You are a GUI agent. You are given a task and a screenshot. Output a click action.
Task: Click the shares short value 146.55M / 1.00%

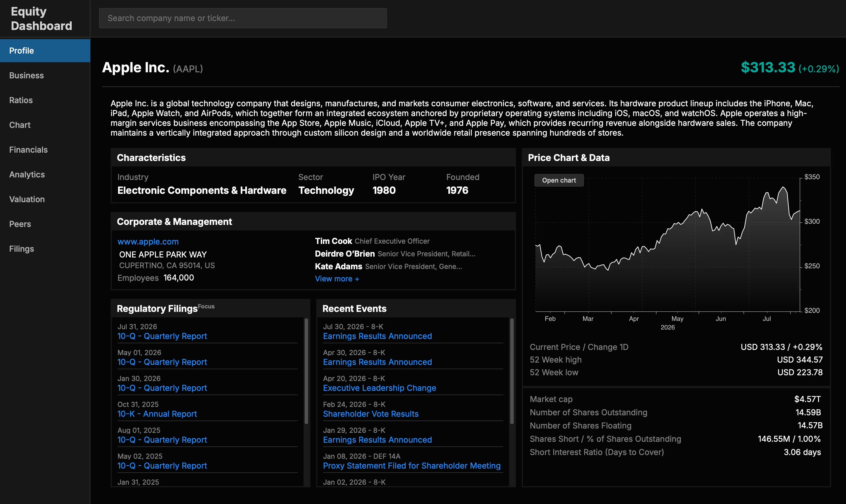789,439
